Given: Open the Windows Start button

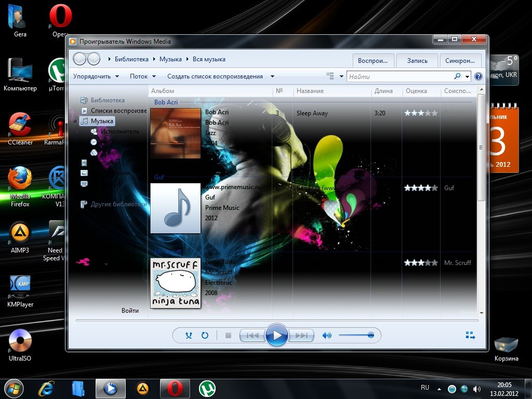Looking at the screenshot, I should click(14, 389).
